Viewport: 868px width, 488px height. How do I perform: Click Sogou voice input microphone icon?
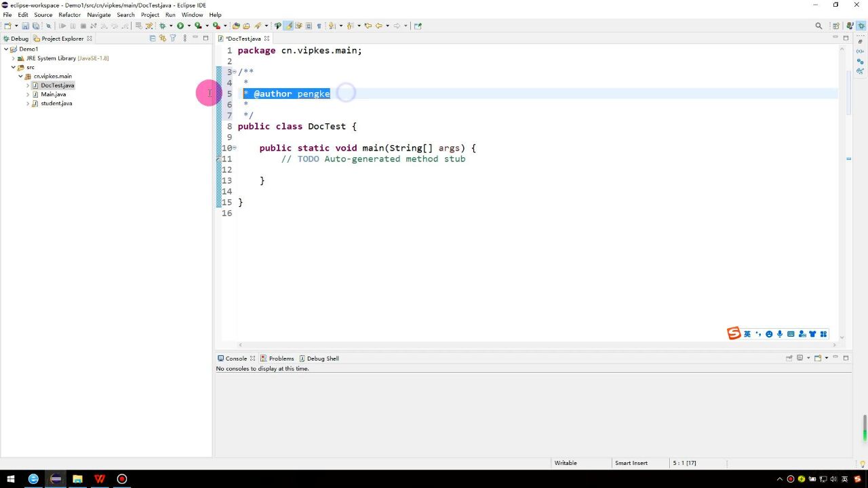[x=780, y=334]
